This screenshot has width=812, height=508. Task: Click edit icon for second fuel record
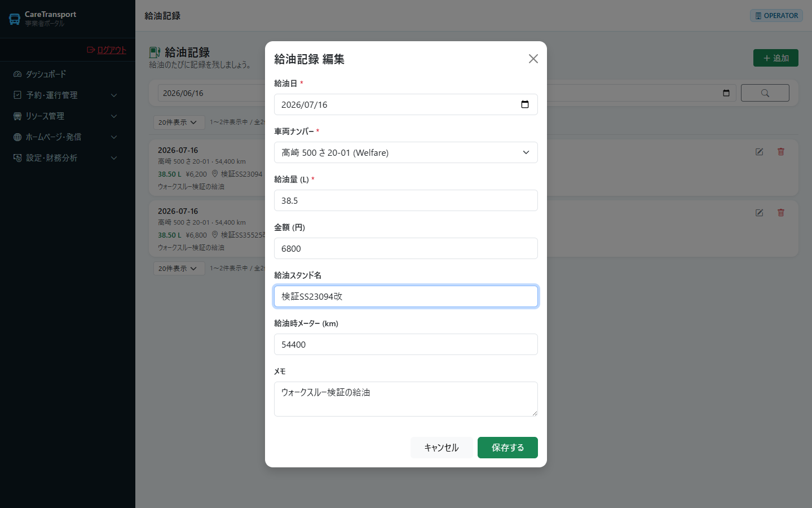click(x=760, y=213)
